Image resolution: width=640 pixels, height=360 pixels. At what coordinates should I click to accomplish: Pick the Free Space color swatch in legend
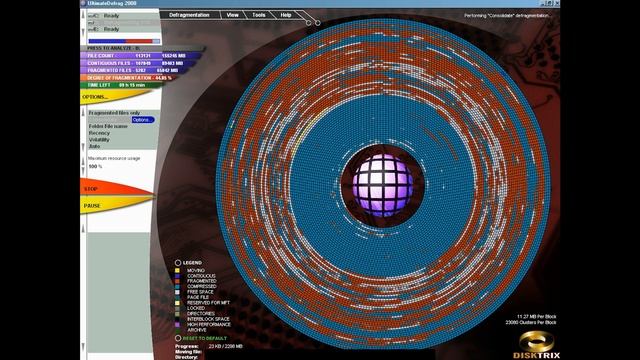tap(177, 292)
